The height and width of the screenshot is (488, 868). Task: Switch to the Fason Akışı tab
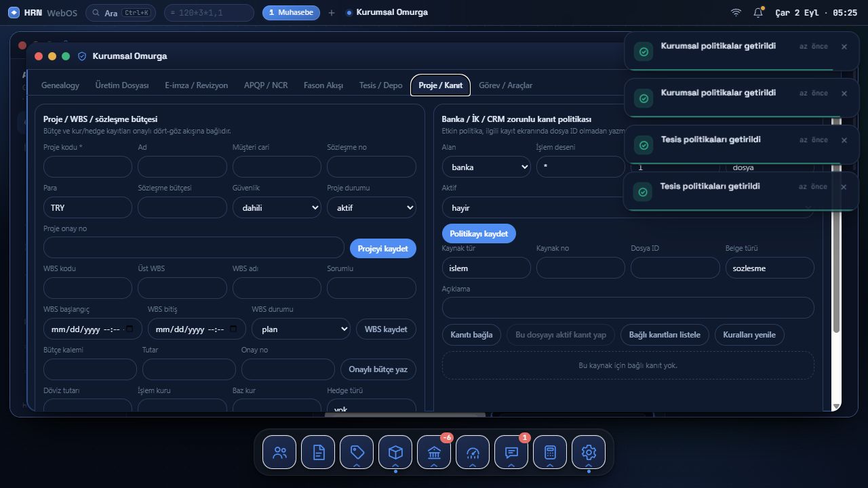tap(323, 85)
